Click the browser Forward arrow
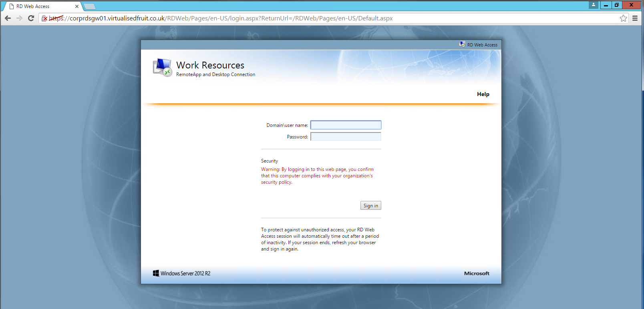 click(19, 18)
